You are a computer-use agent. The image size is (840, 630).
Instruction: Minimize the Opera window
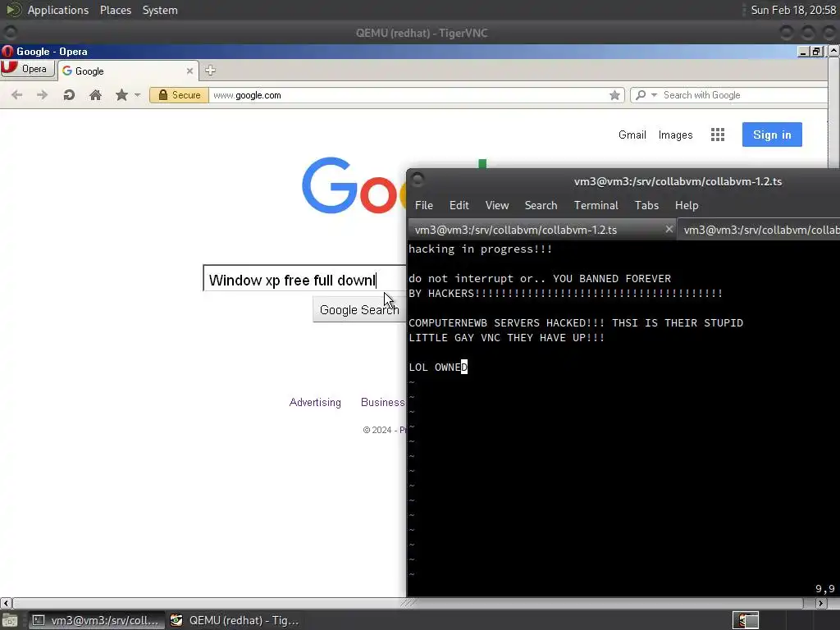(802, 52)
